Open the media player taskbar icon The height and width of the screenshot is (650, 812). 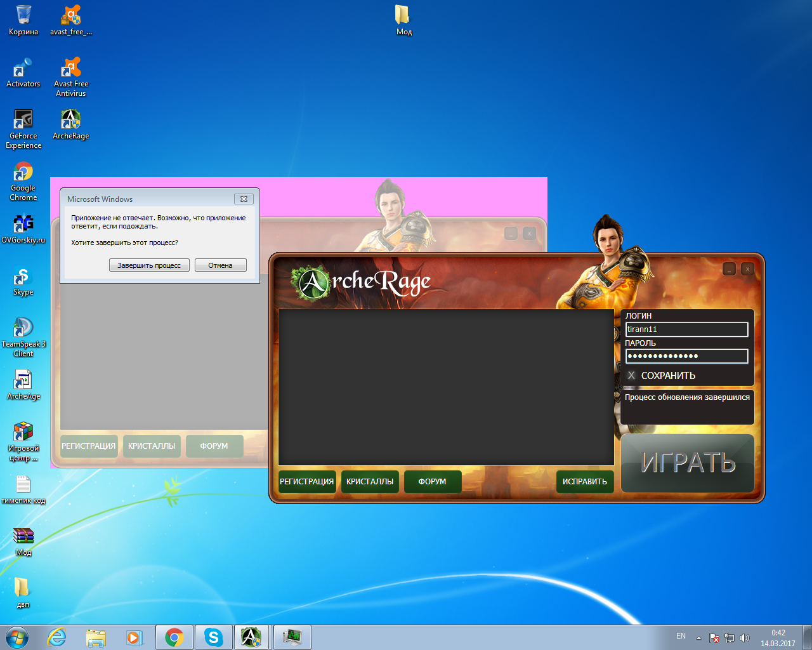(x=134, y=637)
